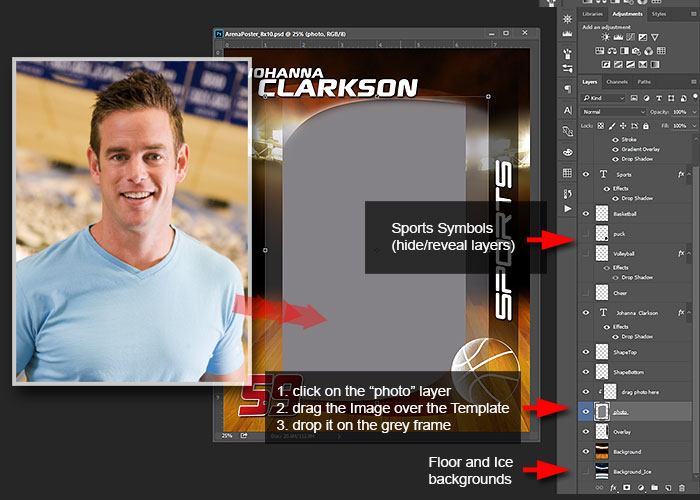Add a Color Balance adjustment
The image size is (700, 500).
[x=612, y=51]
